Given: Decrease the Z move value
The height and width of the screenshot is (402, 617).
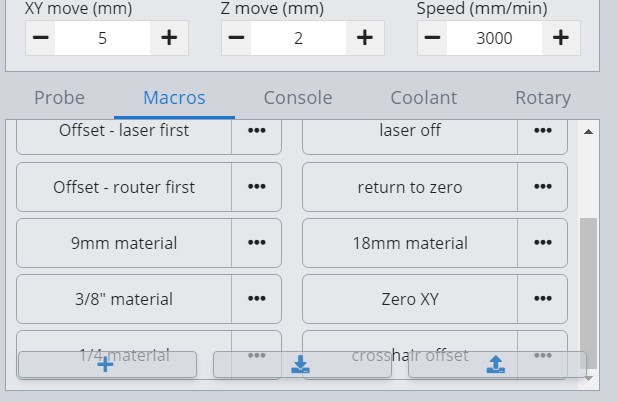Looking at the screenshot, I should click(x=236, y=38).
